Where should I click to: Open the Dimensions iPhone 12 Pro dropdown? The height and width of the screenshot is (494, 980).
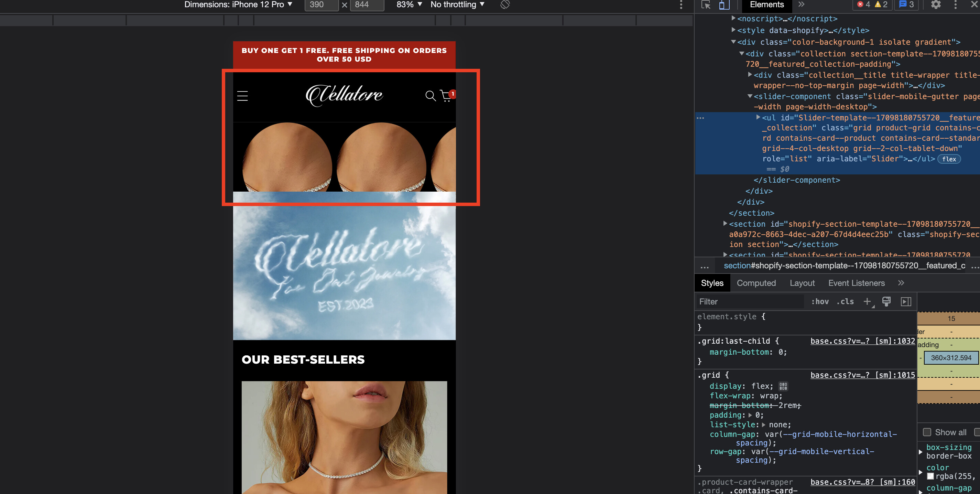(238, 4)
